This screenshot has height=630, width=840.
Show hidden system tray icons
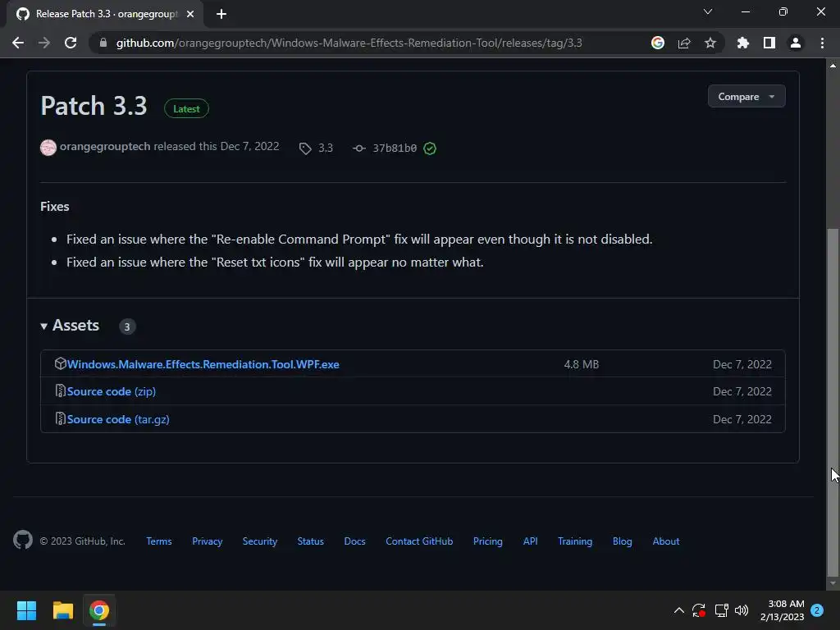678,610
